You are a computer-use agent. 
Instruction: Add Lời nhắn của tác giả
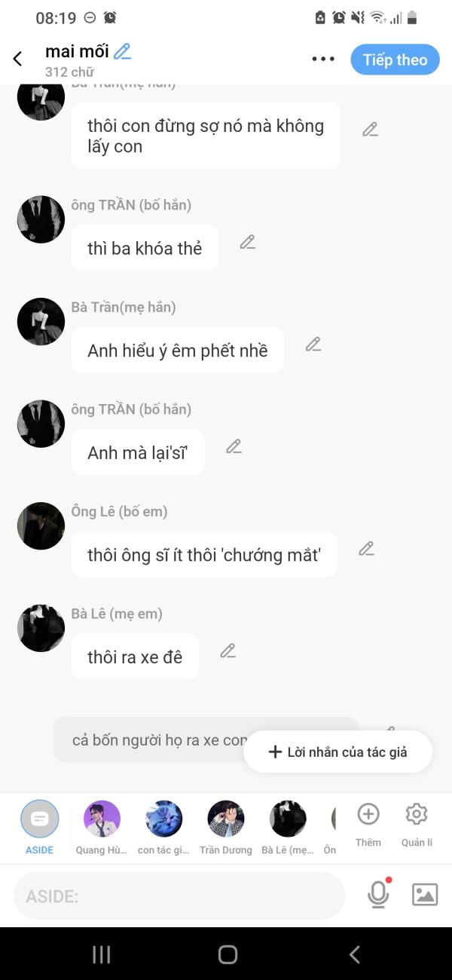click(338, 752)
